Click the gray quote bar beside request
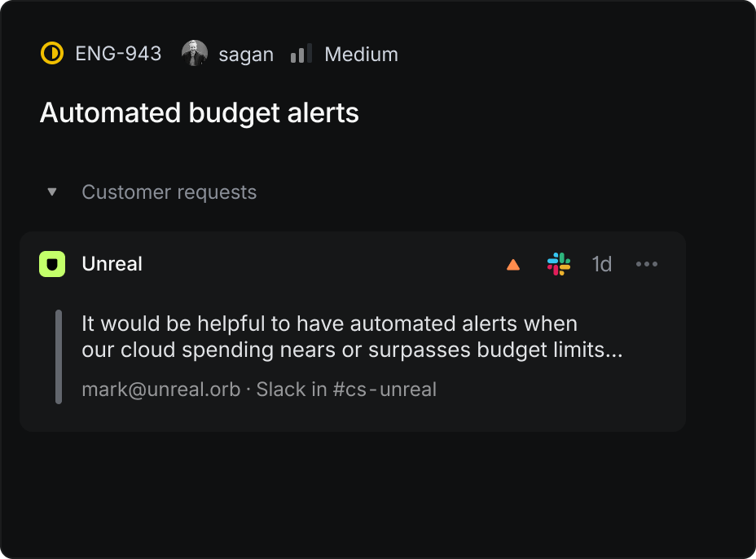The height and width of the screenshot is (559, 756). tap(59, 356)
